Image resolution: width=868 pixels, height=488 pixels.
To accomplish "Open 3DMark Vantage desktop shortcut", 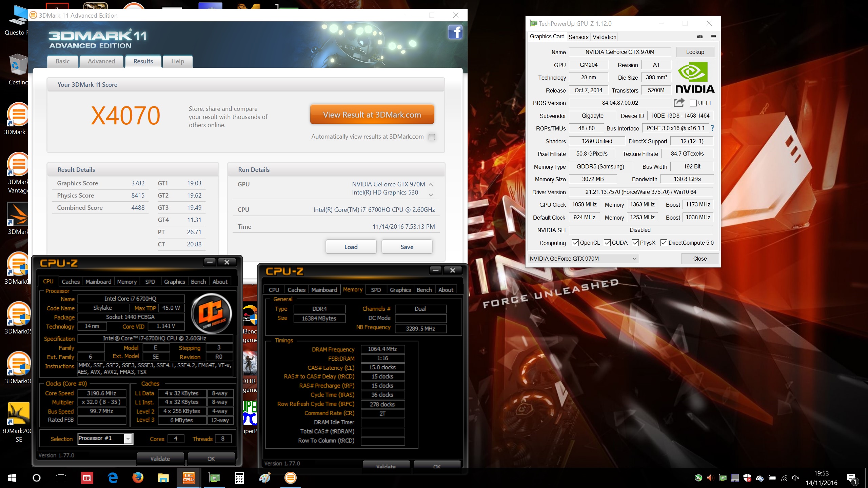I will (x=18, y=173).
